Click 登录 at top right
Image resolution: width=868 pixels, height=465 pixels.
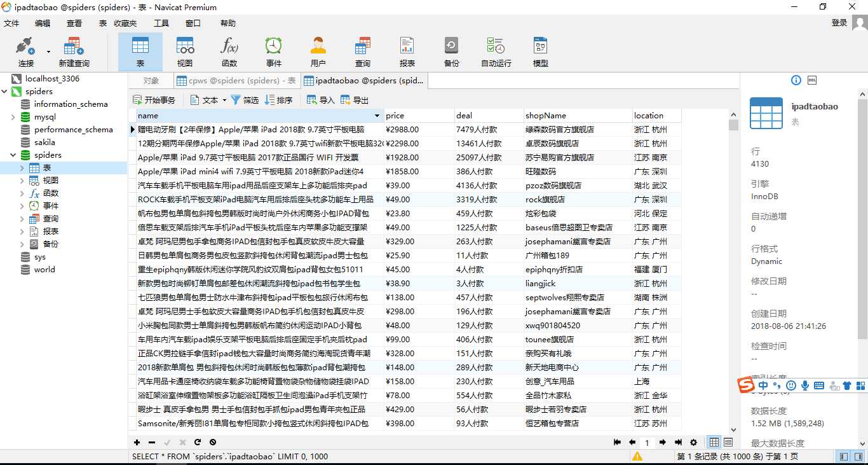point(839,23)
